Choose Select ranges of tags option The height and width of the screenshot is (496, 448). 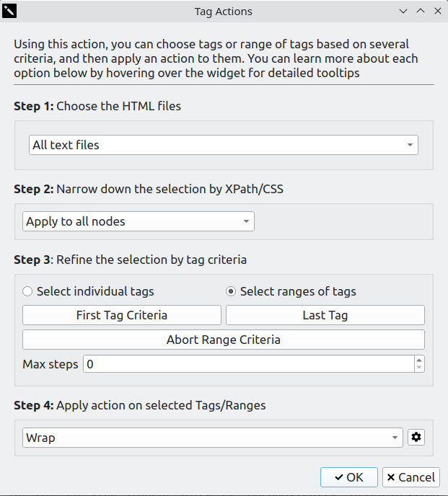[x=231, y=292]
